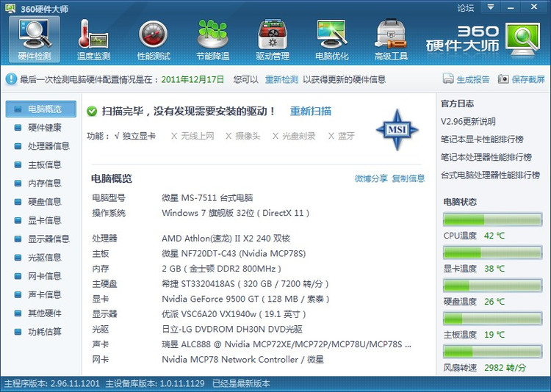Screen dimensions: 551x392
Task: Click Nvidia GeForce 9500 GT text
Action: [x=245, y=299]
